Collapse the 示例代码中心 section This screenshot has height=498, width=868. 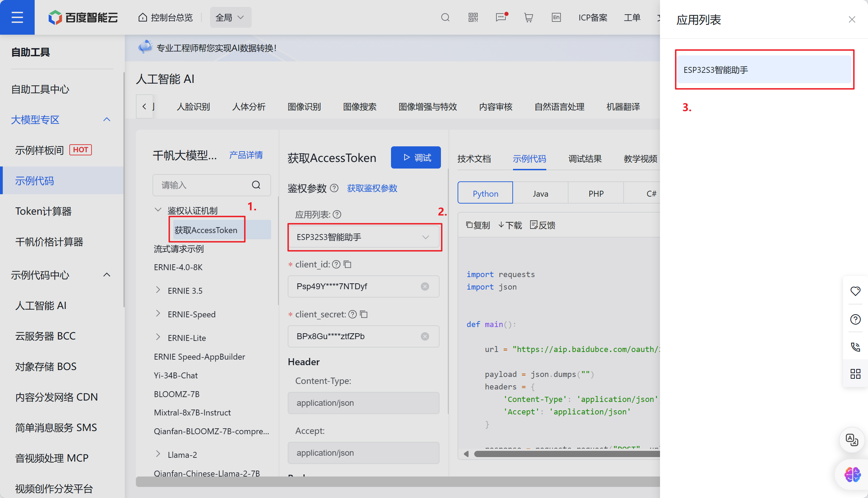107,275
